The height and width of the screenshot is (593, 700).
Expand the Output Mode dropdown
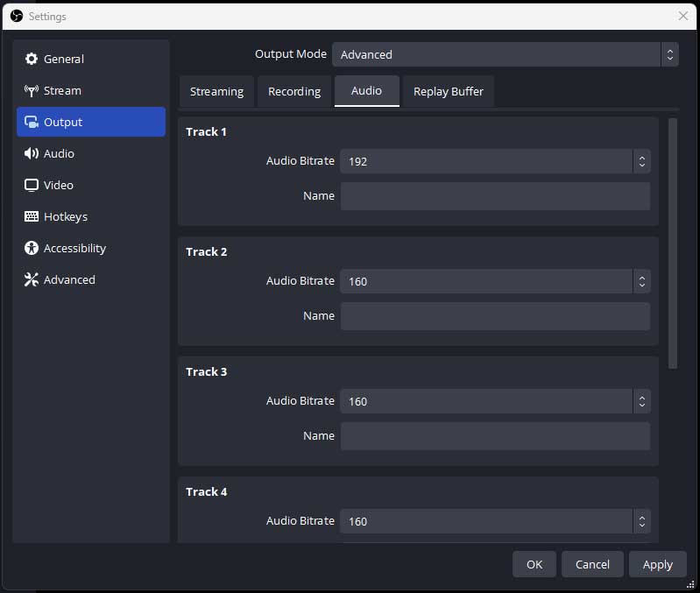click(505, 54)
